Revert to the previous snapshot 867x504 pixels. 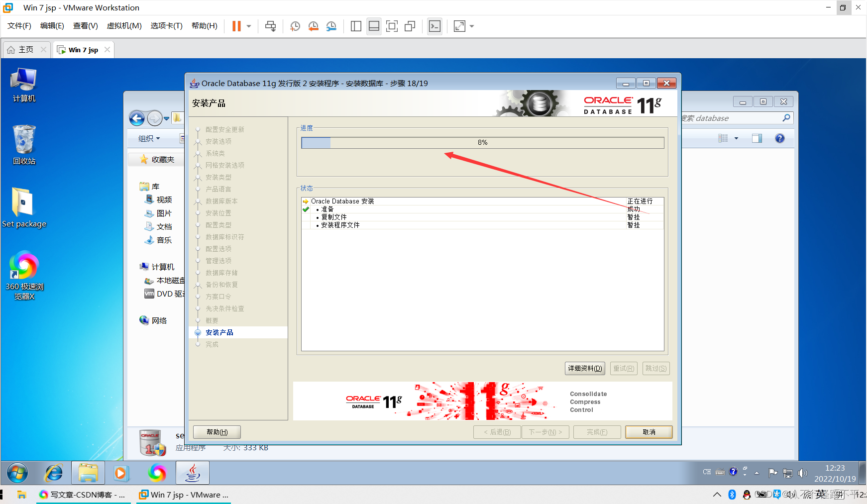tap(313, 26)
